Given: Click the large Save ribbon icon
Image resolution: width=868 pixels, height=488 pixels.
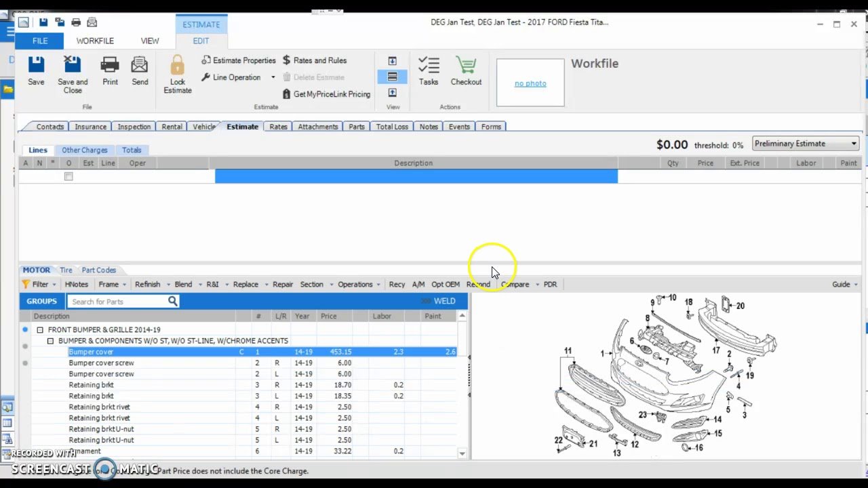Looking at the screenshot, I should (x=36, y=65).
